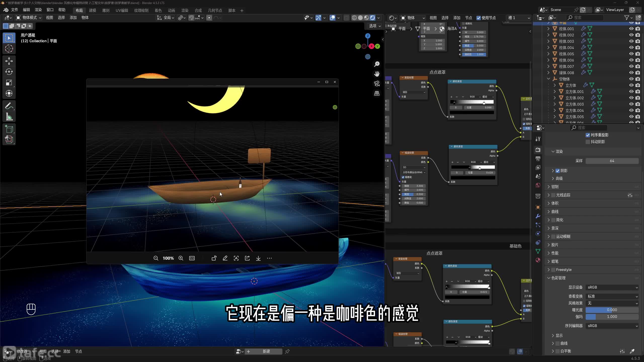
Task: Activate the Transform tool
Action: click(x=9, y=94)
